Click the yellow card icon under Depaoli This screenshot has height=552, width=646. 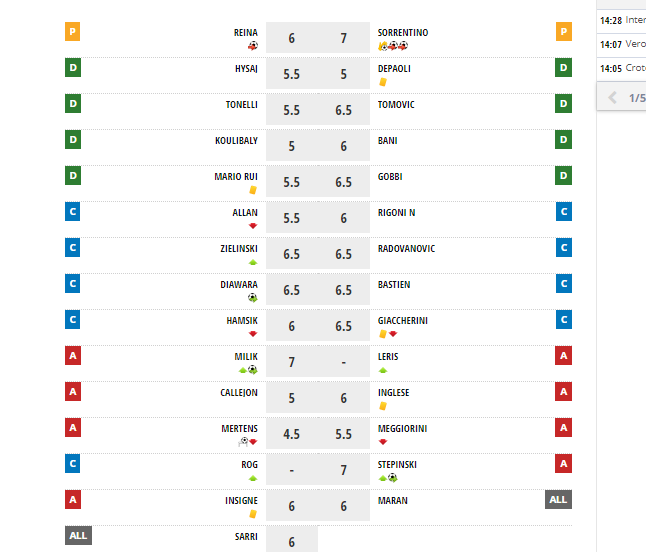pyautogui.click(x=383, y=81)
